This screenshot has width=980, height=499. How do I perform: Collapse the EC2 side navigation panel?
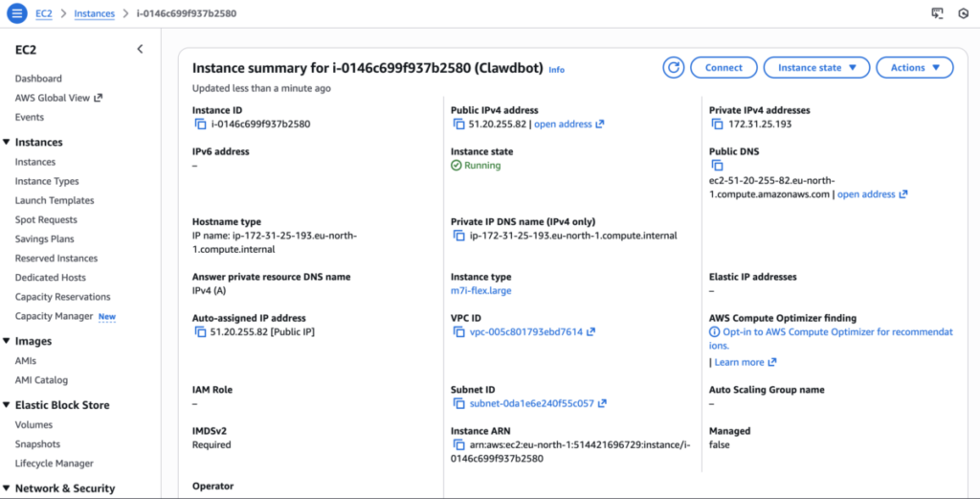pos(140,49)
